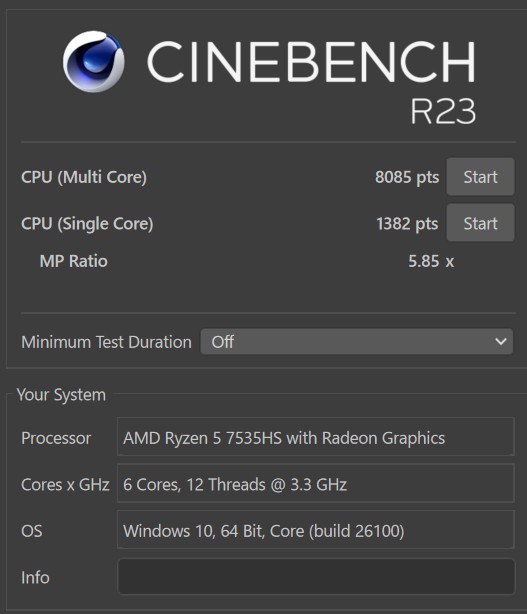Screen dimensions: 527x614
Task: Click the OS version text field
Action: pyautogui.click(x=316, y=530)
